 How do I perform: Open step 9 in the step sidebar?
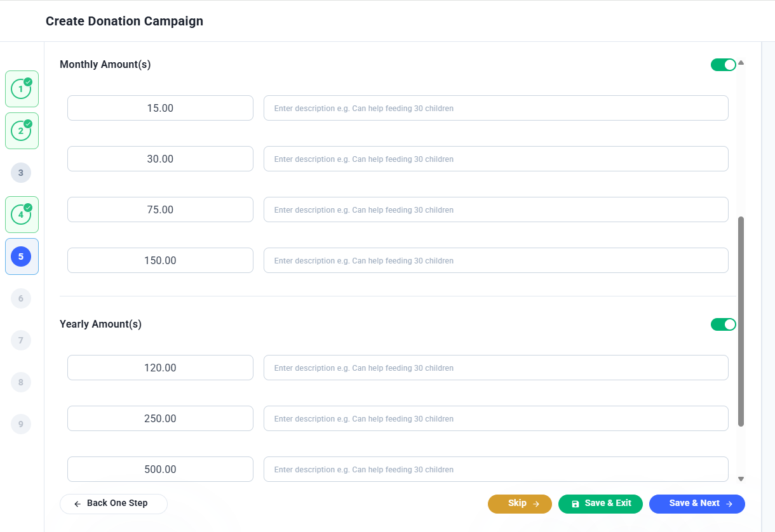(x=21, y=424)
